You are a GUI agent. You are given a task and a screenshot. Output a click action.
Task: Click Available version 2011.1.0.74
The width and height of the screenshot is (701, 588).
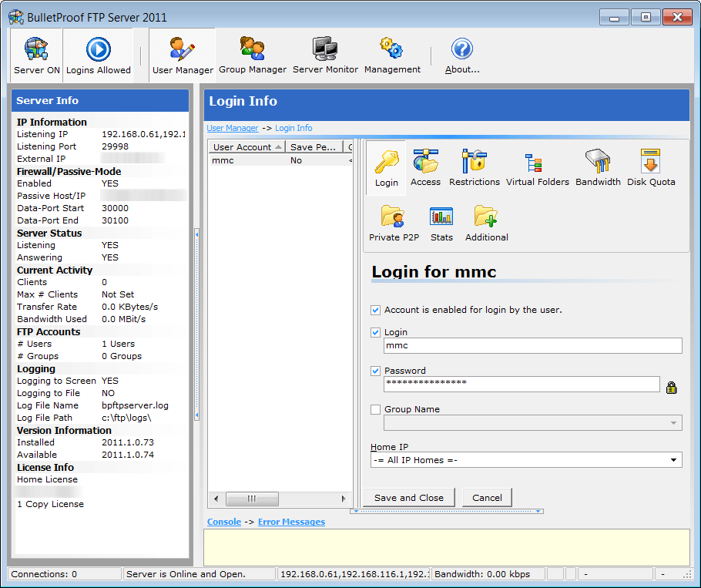click(127, 455)
